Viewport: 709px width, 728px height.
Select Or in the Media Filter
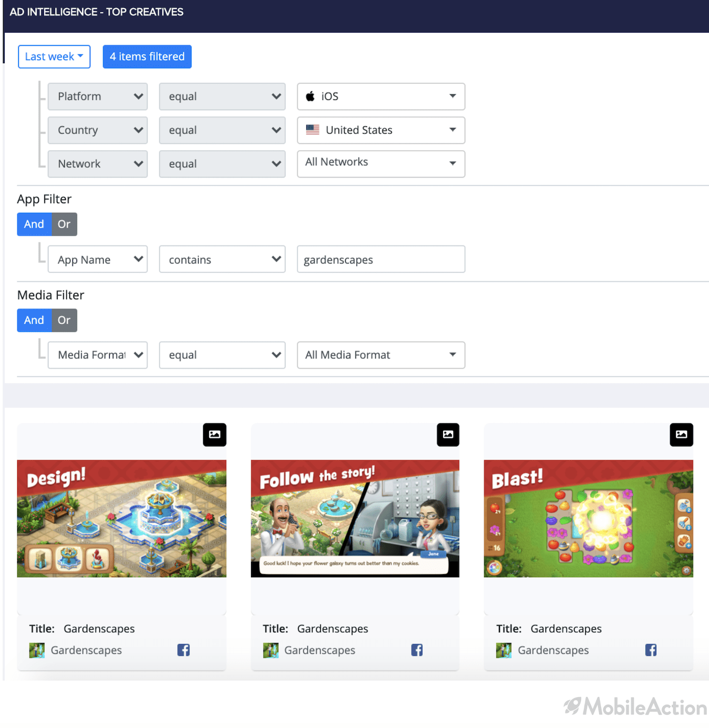click(64, 320)
